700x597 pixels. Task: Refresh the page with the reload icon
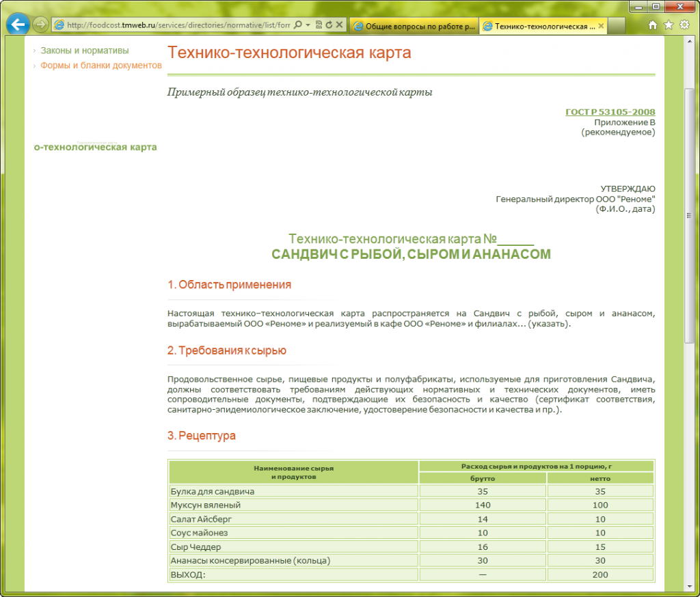(x=329, y=25)
